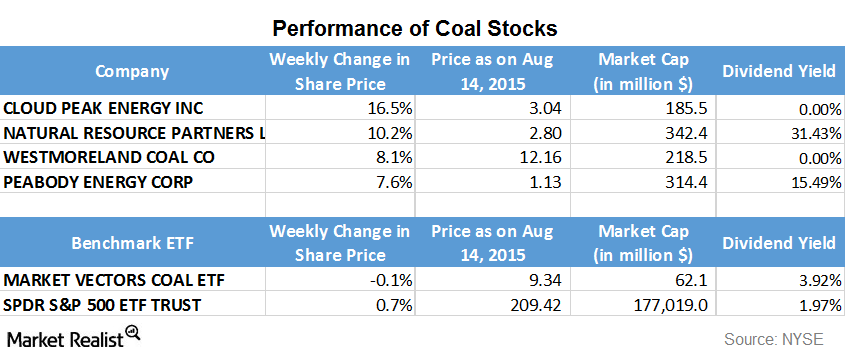
Task: Click the Performance of Coal Stocks title
Action: click(x=415, y=28)
